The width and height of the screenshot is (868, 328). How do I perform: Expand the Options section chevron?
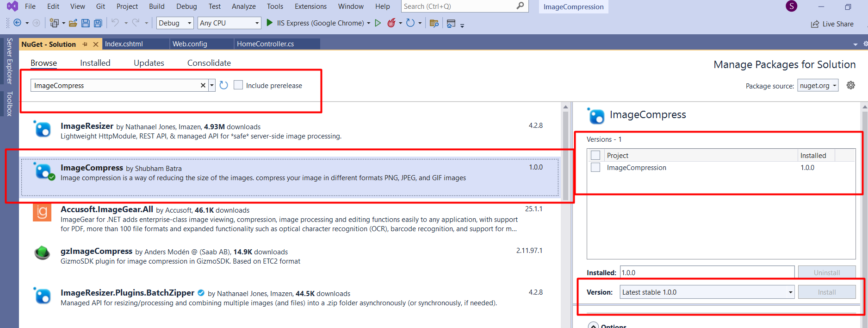tap(593, 326)
